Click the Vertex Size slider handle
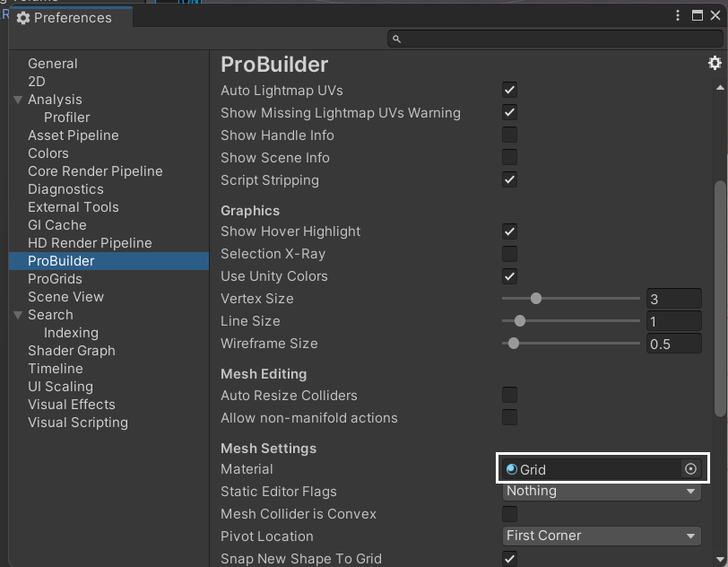The height and width of the screenshot is (567, 728). click(x=536, y=299)
